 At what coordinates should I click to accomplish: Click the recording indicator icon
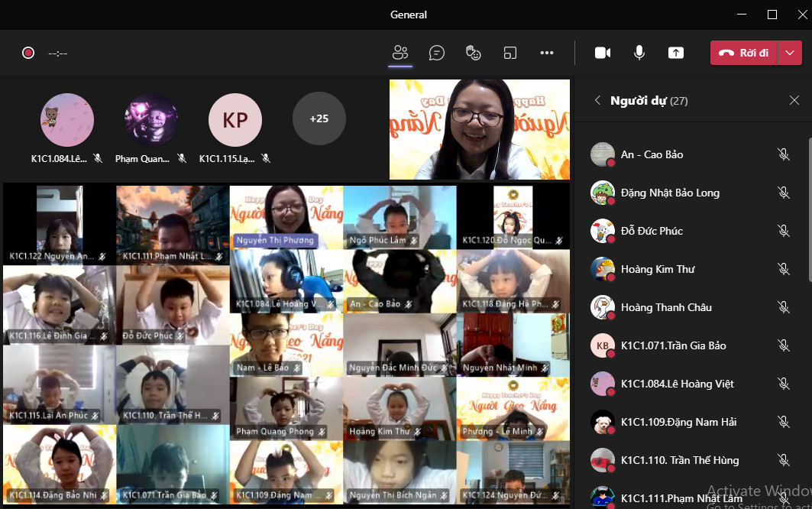tap(28, 53)
